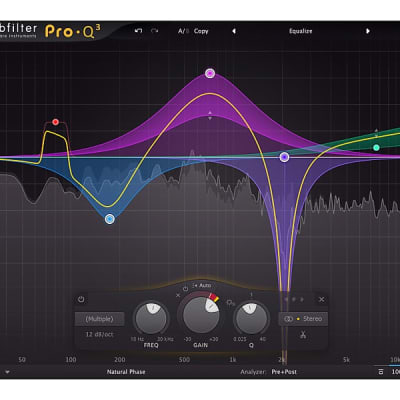Open the Stereo placement menu

coord(303,319)
